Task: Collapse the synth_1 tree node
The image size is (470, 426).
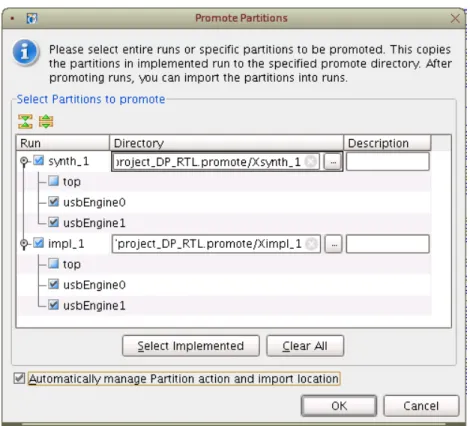Action: (x=24, y=161)
